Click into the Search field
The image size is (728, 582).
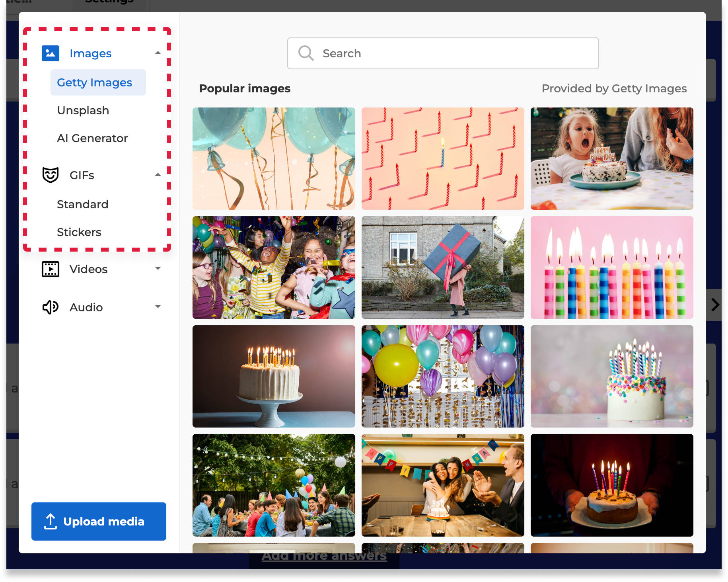[x=443, y=53]
